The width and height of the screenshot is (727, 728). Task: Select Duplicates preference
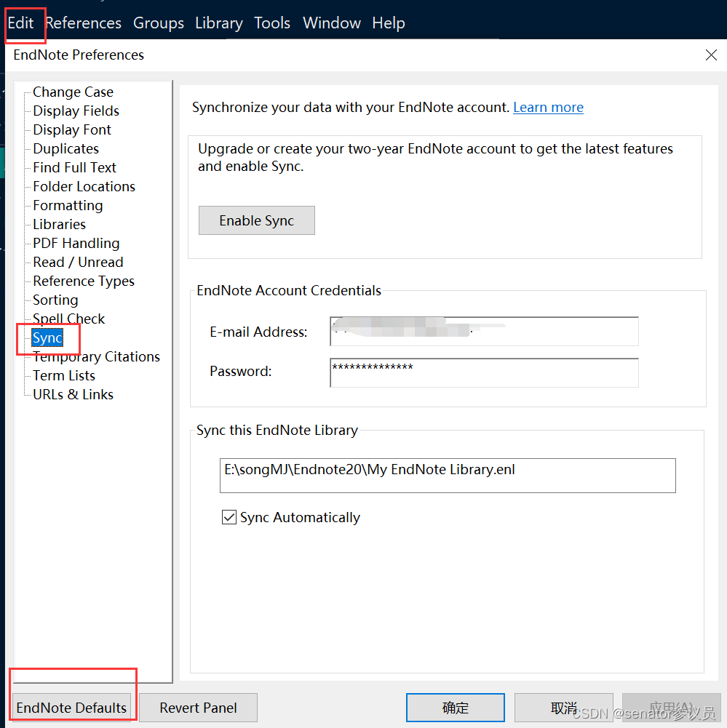click(x=66, y=148)
